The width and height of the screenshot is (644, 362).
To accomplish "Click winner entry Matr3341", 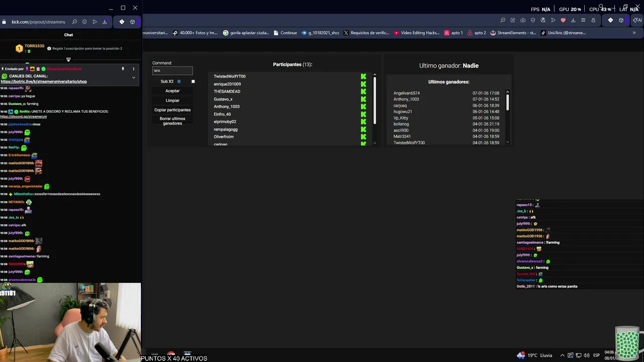I will click(402, 137).
